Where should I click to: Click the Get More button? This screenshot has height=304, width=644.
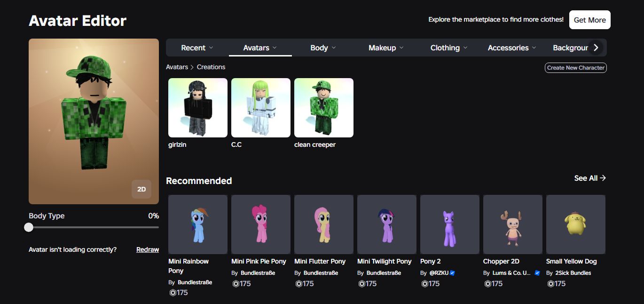click(590, 20)
